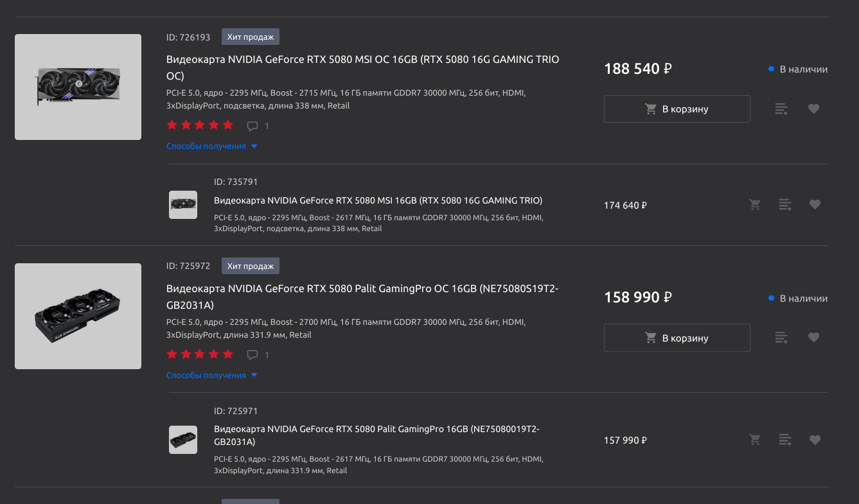Open review comments icon for Palit OC card
The height and width of the screenshot is (504, 859).
click(x=252, y=355)
